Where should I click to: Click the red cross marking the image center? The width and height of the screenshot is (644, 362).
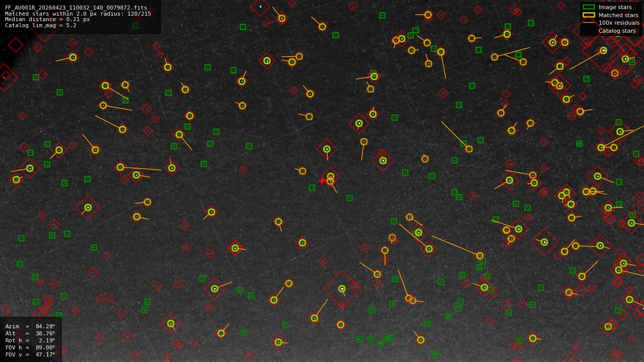(x=322, y=181)
